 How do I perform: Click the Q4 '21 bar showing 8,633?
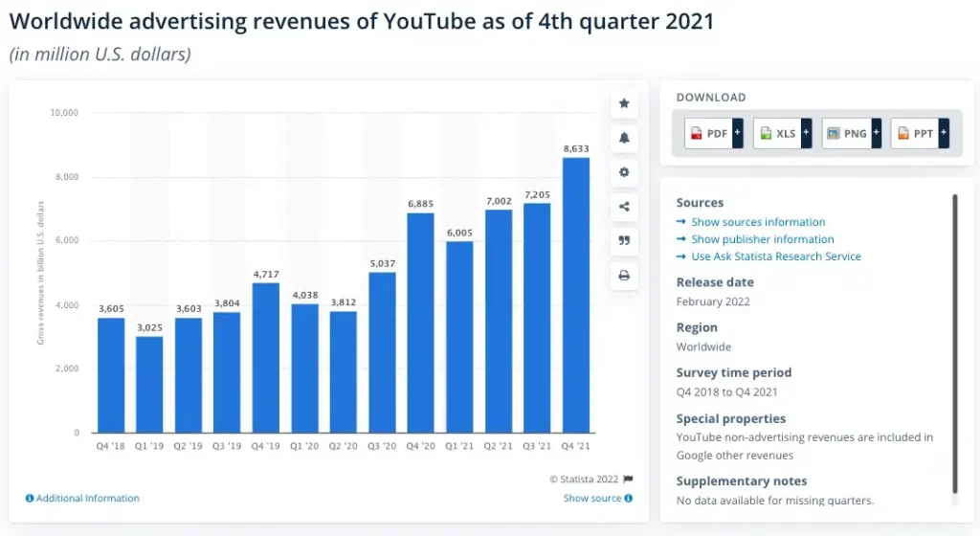point(576,295)
